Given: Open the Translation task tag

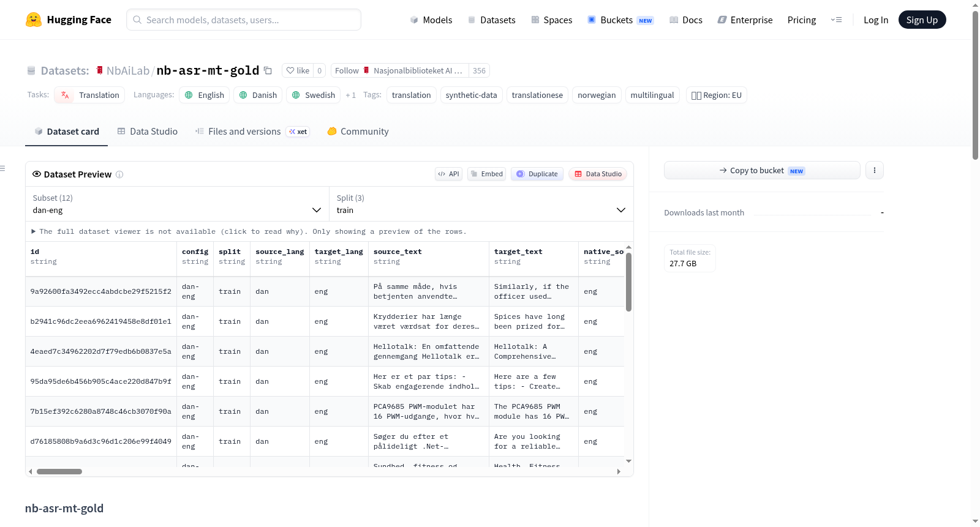Looking at the screenshot, I should tap(89, 95).
